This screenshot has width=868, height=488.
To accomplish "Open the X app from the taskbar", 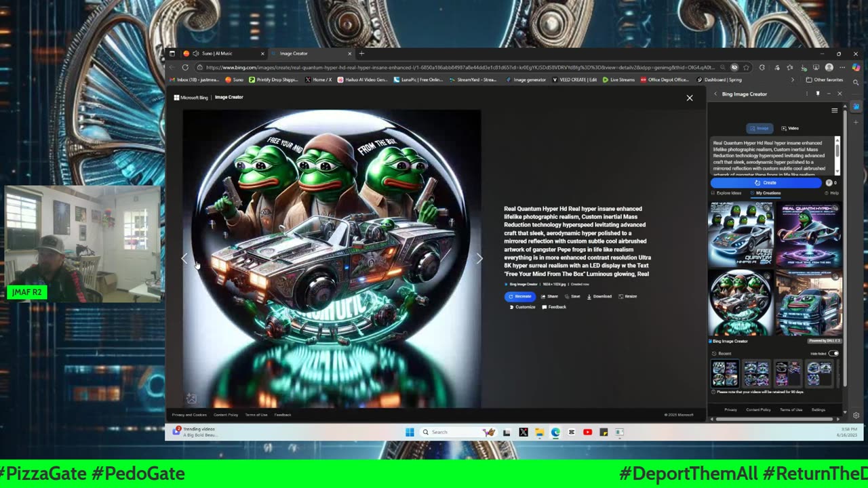I will tap(524, 432).
